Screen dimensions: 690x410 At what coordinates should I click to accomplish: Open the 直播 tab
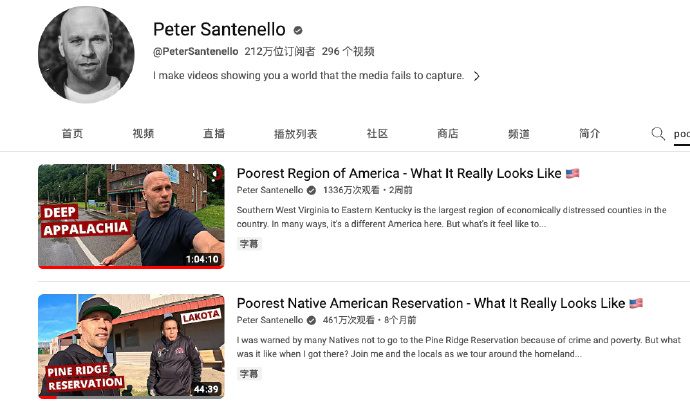coord(214,134)
